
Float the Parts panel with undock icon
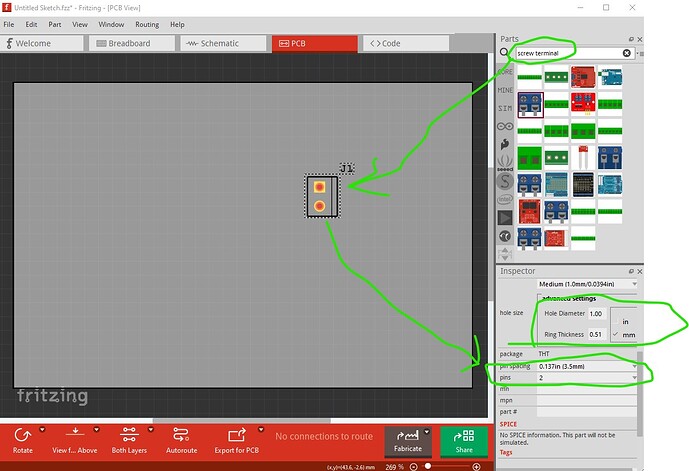(x=631, y=39)
